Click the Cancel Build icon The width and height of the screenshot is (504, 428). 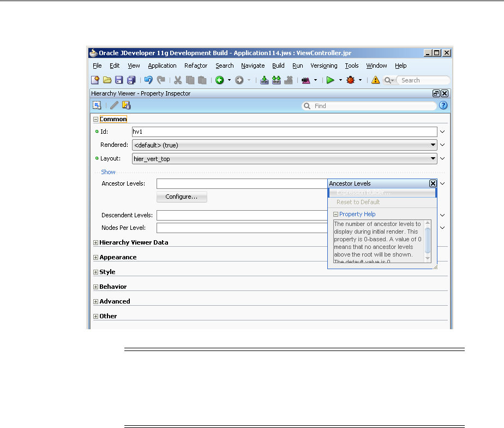[289, 80]
